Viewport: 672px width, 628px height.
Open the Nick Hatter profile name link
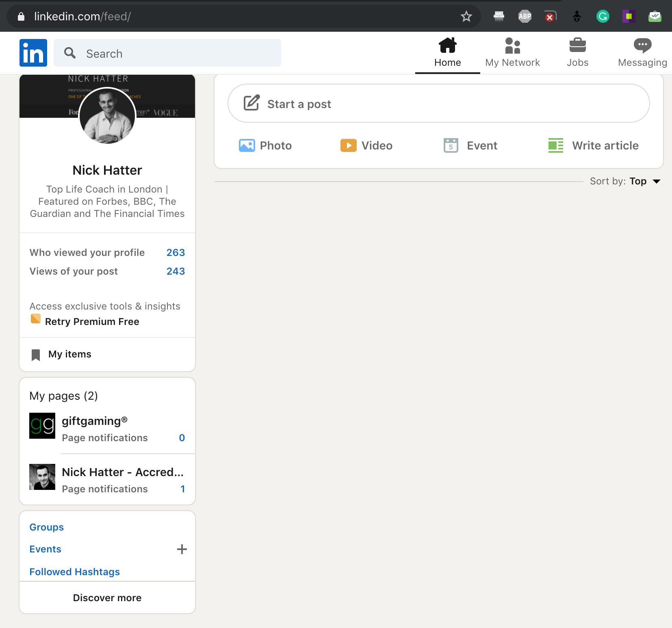tap(107, 170)
